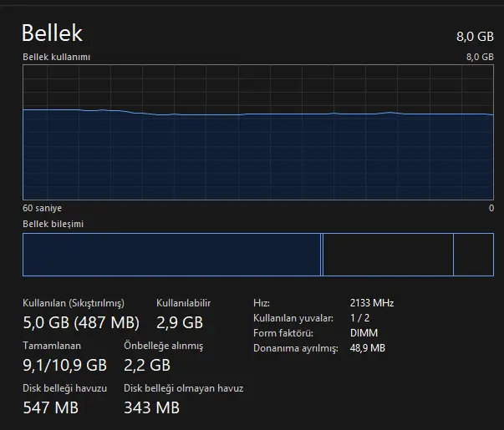Click the thin modified segment in composition bar
The image size is (504, 430).
click(x=322, y=255)
